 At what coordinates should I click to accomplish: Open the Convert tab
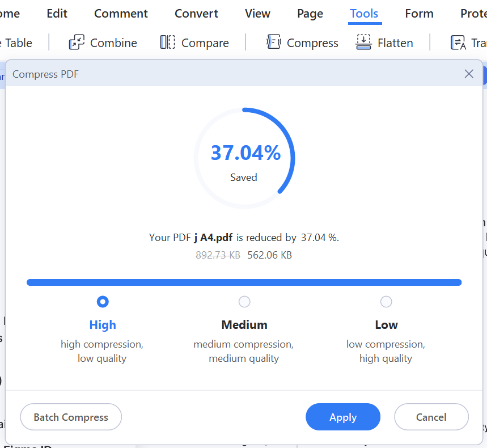(196, 14)
